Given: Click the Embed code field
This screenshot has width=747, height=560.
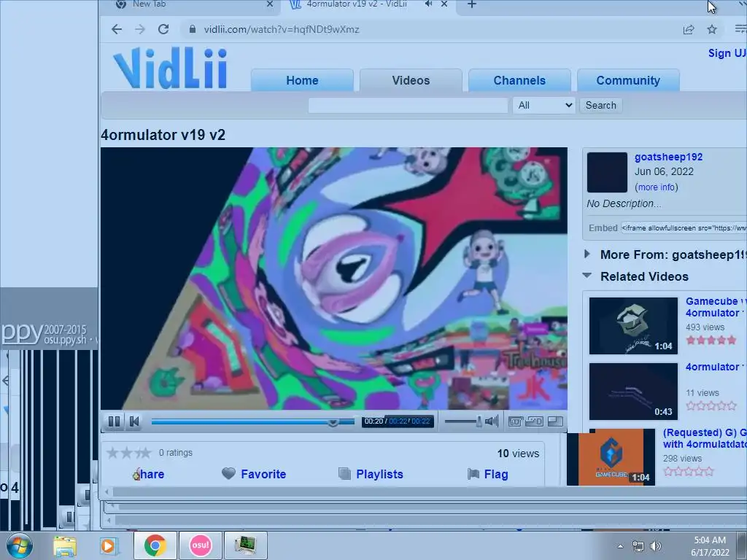Looking at the screenshot, I should [x=684, y=228].
